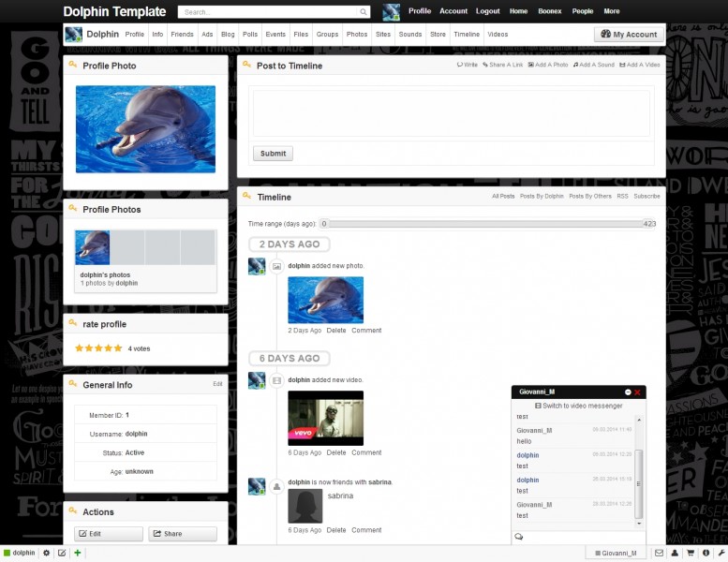Minimize the Giovanni_M chat window
The image size is (728, 562).
[628, 392]
